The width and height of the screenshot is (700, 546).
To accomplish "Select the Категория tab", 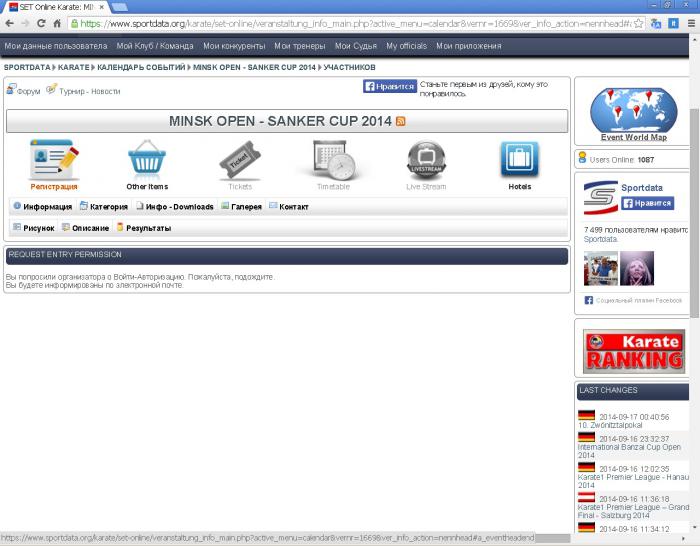I will (104, 206).
